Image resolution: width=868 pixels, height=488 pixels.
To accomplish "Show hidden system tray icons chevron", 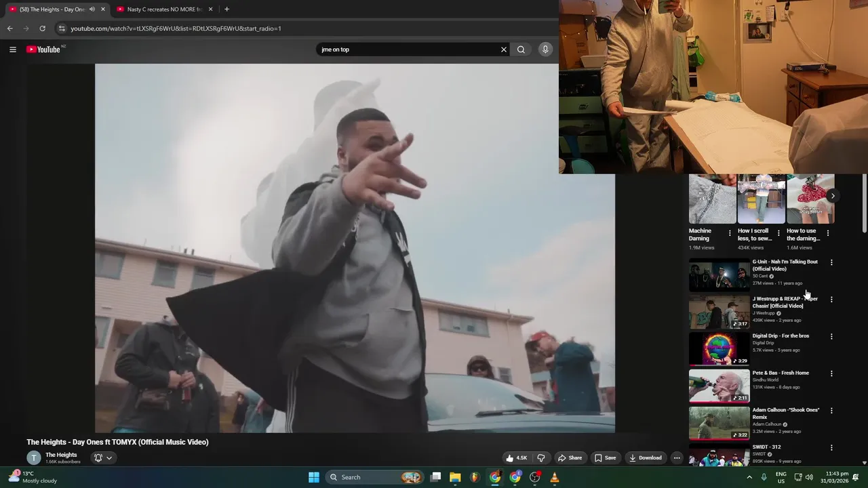I will (749, 477).
